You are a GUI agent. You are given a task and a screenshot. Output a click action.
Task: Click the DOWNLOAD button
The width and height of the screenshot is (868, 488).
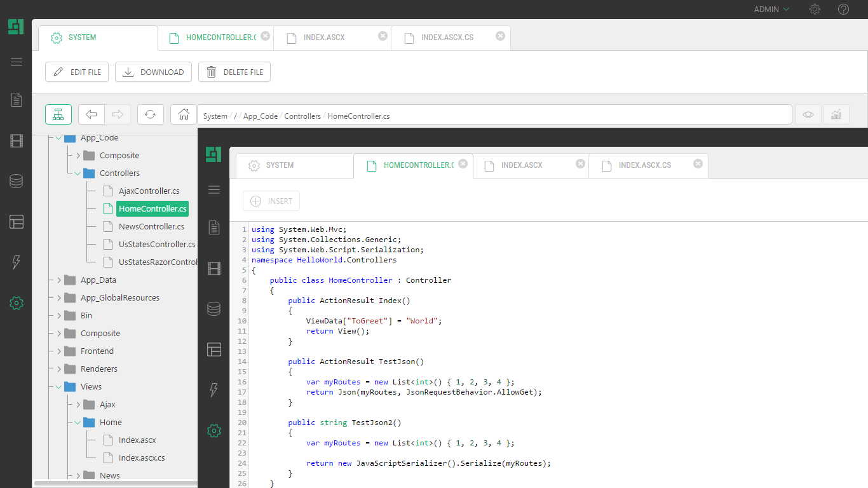(153, 72)
